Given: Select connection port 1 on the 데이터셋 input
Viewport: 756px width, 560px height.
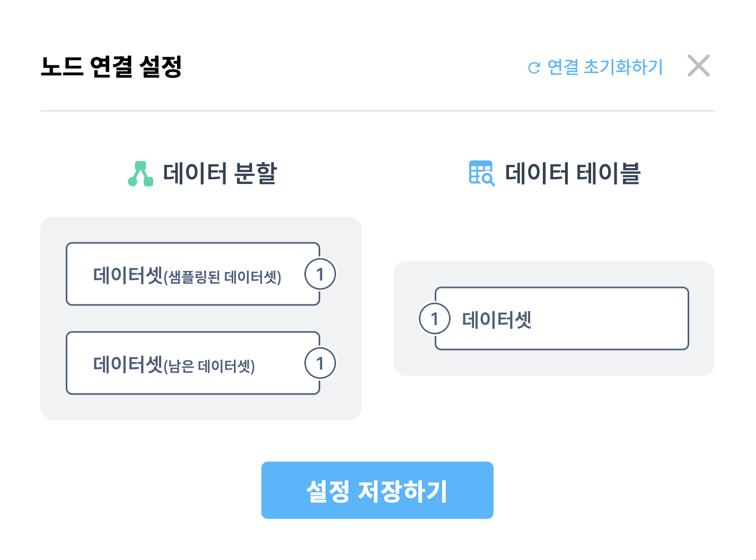Looking at the screenshot, I should 434,318.
